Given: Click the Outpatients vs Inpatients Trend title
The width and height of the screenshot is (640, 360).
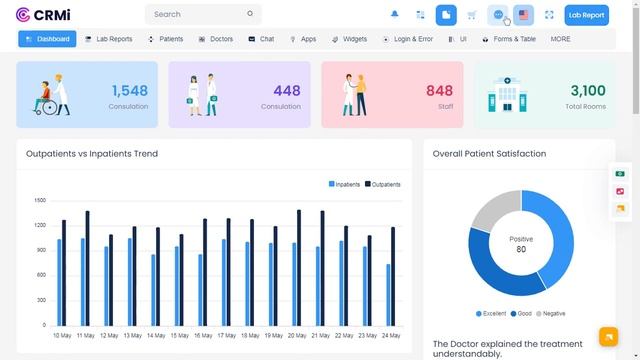Looking at the screenshot, I should pyautogui.click(x=92, y=154).
